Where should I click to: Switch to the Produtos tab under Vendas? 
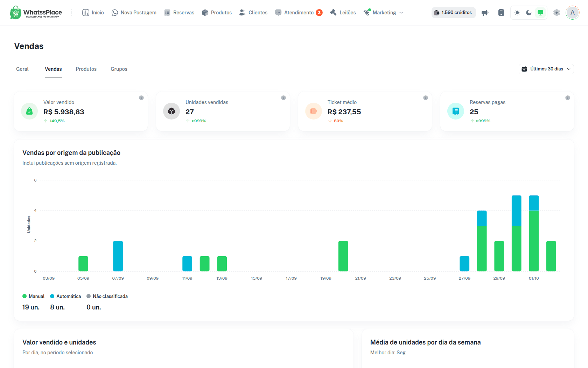[x=86, y=69]
